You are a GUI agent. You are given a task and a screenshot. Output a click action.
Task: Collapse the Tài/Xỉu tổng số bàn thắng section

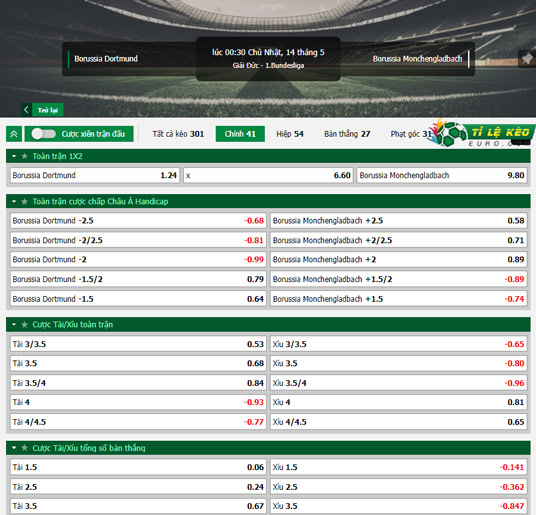coord(14,448)
